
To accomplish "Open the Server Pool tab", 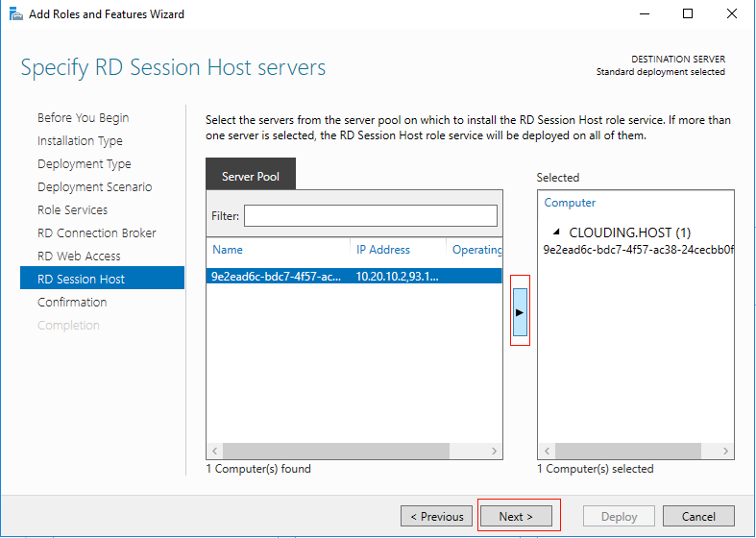I will point(250,174).
